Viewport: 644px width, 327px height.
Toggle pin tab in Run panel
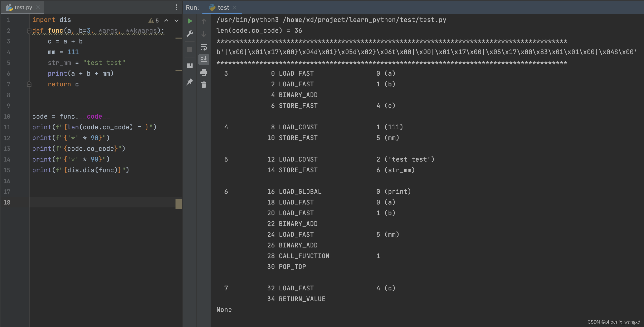(x=190, y=82)
